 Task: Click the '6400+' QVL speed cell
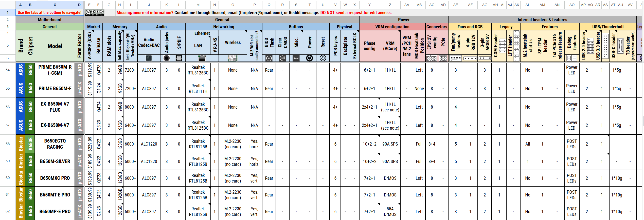(130, 125)
